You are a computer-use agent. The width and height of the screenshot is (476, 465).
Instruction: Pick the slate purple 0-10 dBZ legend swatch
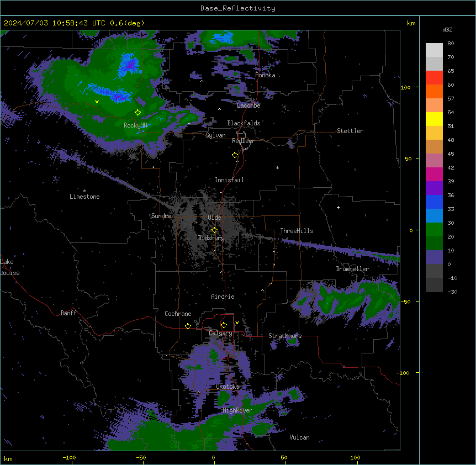pos(434,257)
